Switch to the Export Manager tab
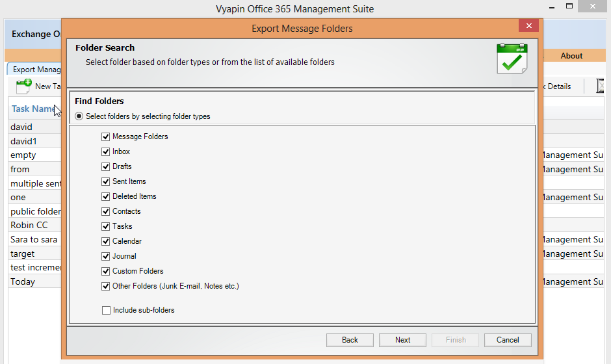This screenshot has height=364, width=611. pos(36,70)
